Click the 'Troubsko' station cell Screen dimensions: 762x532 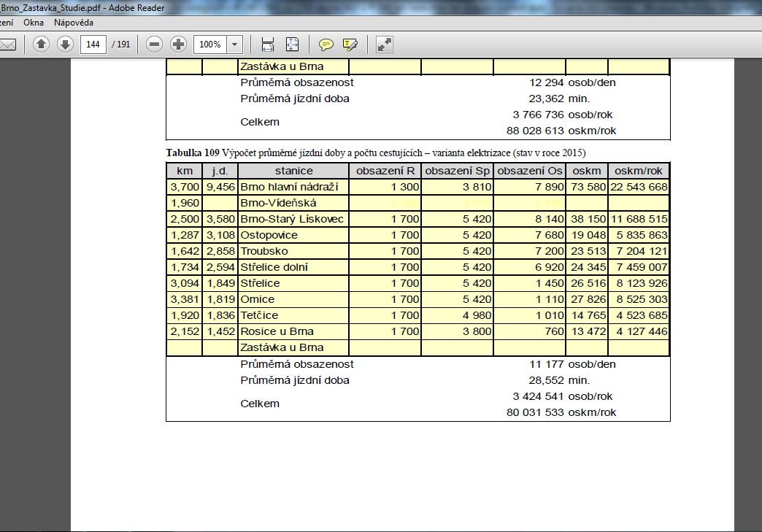pos(293,251)
